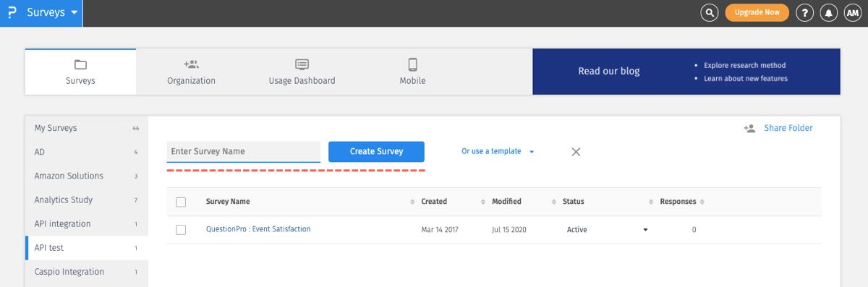Click the 'Jul 15 2020' modified date
The width and height of the screenshot is (868, 287).
coord(509,230)
